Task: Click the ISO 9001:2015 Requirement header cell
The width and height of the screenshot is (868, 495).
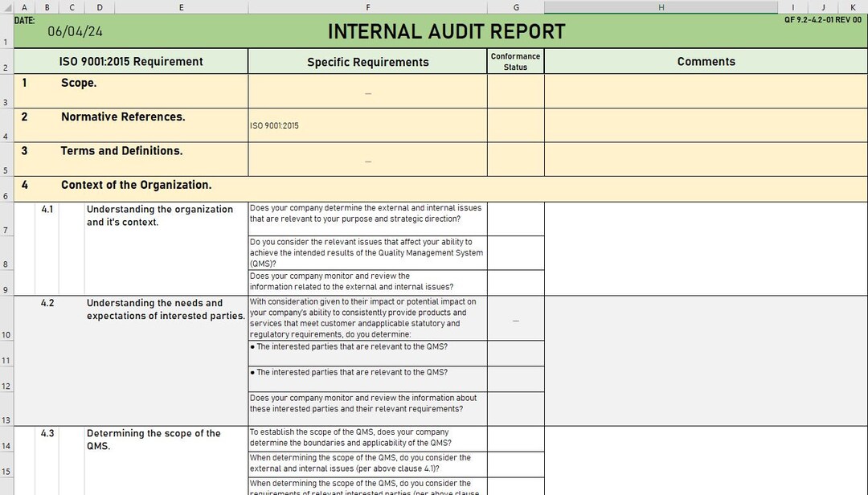Action: point(131,61)
